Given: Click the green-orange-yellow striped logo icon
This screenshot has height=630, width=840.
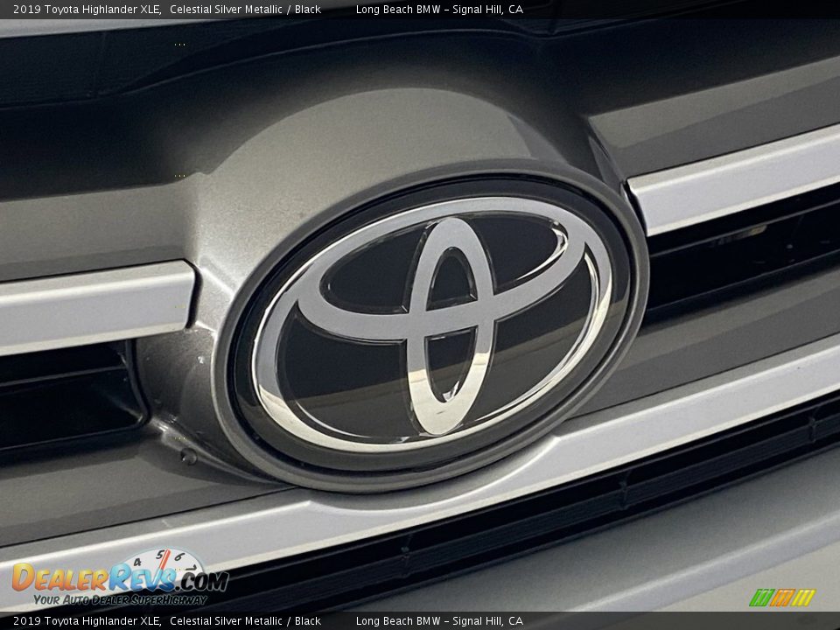Looking at the screenshot, I should pyautogui.click(x=782, y=598).
